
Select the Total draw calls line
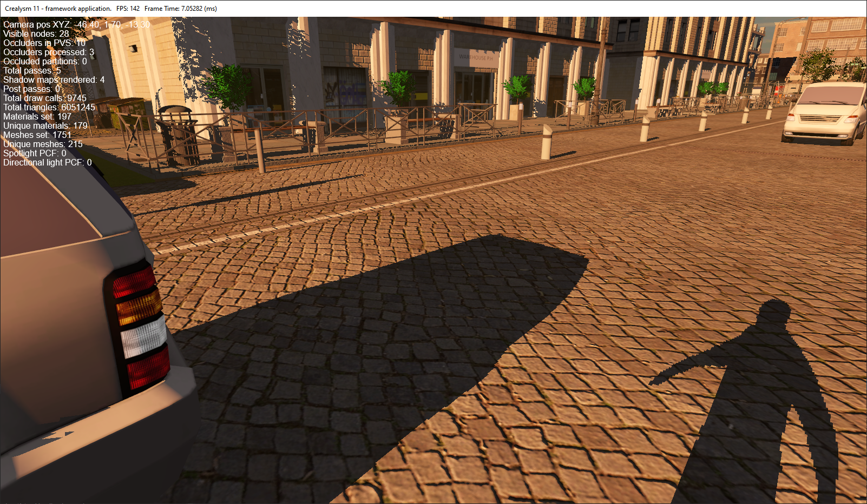coord(45,98)
